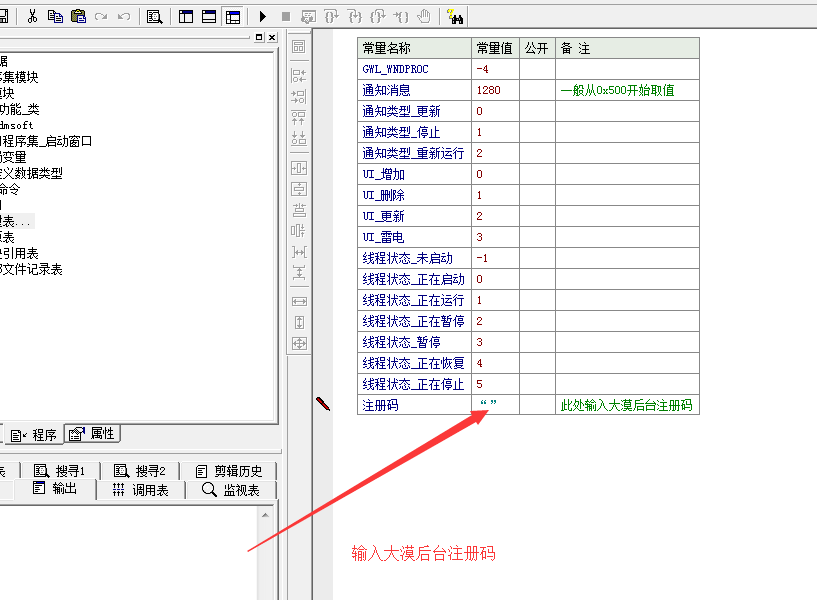This screenshot has height=600, width=817.
Task: Click the align top edges icon
Action: (x=299, y=117)
